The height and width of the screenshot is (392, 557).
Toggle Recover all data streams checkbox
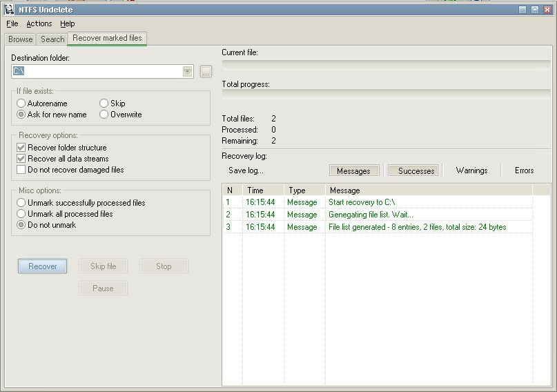coord(63,158)
